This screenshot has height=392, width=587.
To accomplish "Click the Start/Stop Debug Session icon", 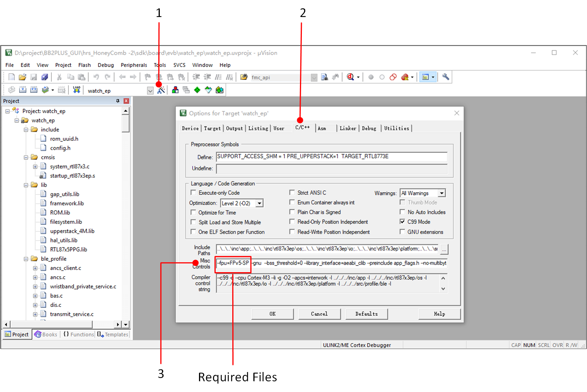I will click(350, 77).
